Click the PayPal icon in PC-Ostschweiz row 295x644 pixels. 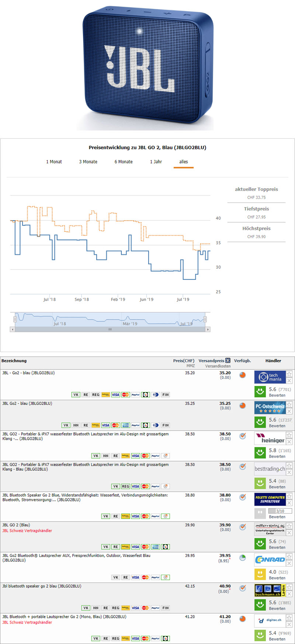[x=135, y=425]
